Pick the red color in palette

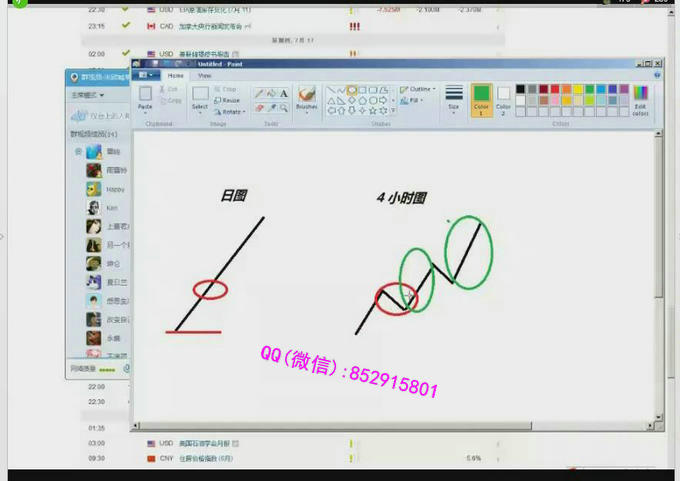(x=555, y=88)
